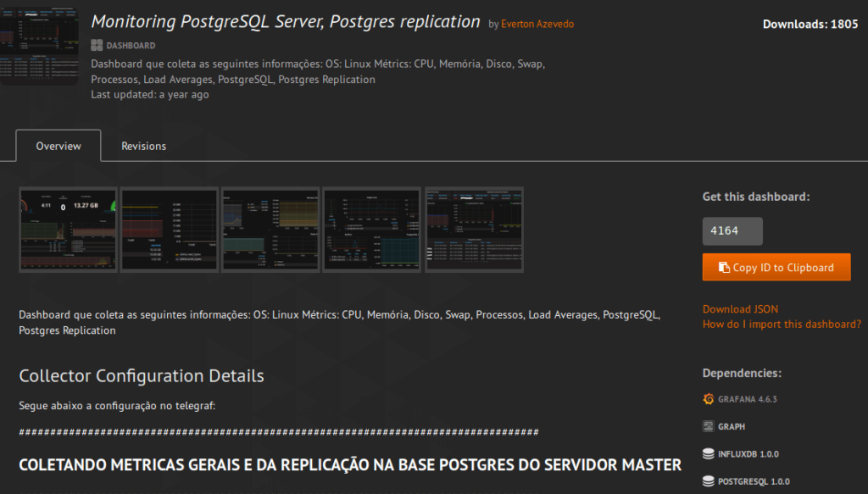Click the InfluxDB database icon
Viewport: 868px width, 494px height.
(708, 453)
